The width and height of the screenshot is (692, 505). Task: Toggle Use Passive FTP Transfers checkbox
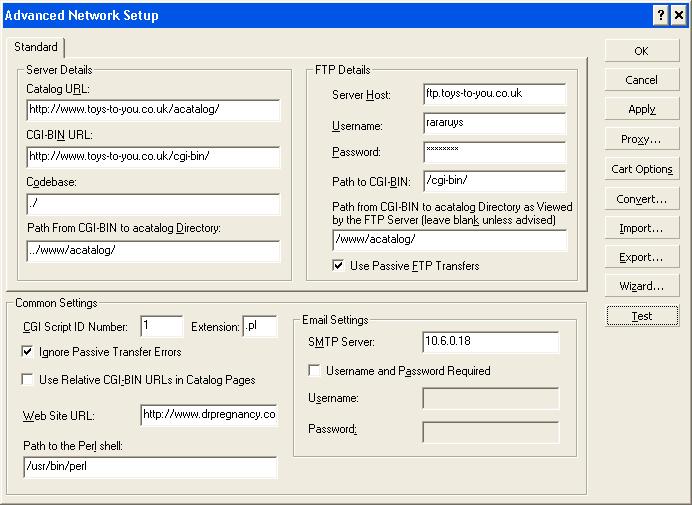[339, 266]
